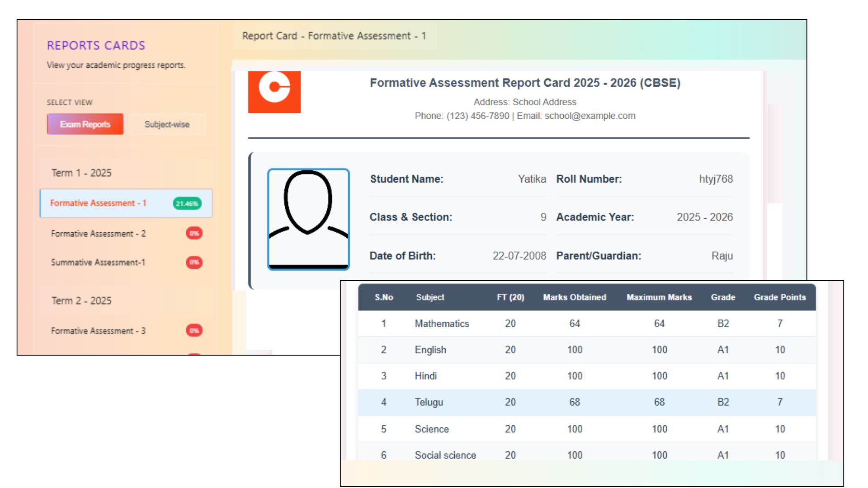This screenshot has width=868, height=488.
Task: Click the 0% badge beside Formative Assessment - 3
Action: click(x=194, y=331)
